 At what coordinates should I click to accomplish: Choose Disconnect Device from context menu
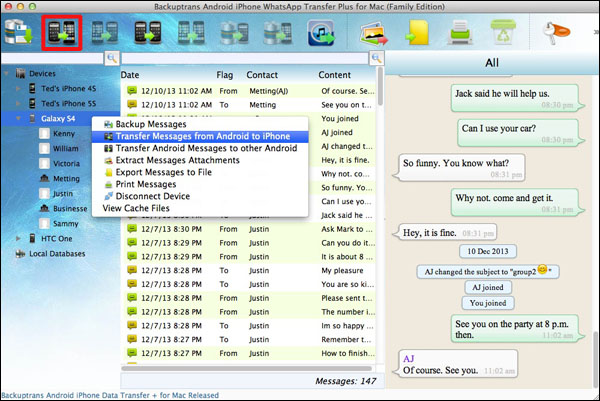[x=200, y=196]
